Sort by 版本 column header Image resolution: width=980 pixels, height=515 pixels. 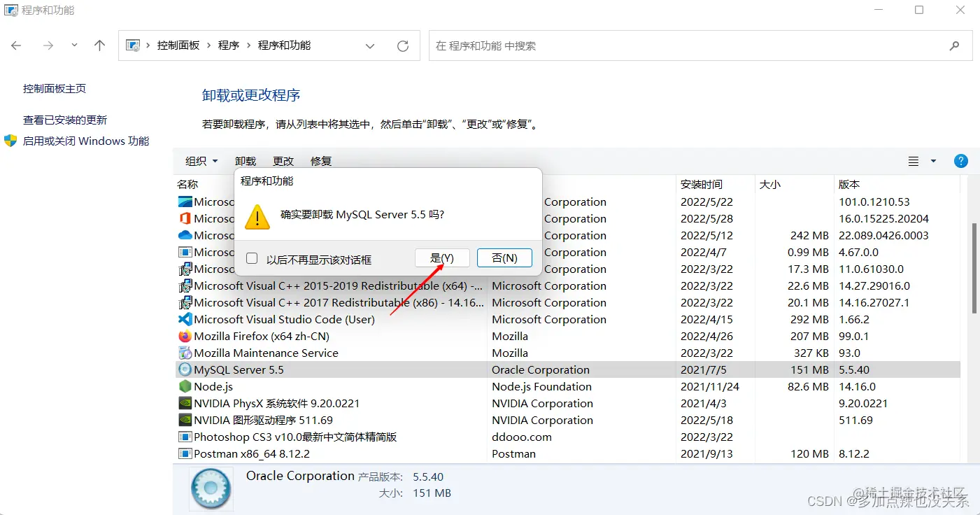[849, 184]
